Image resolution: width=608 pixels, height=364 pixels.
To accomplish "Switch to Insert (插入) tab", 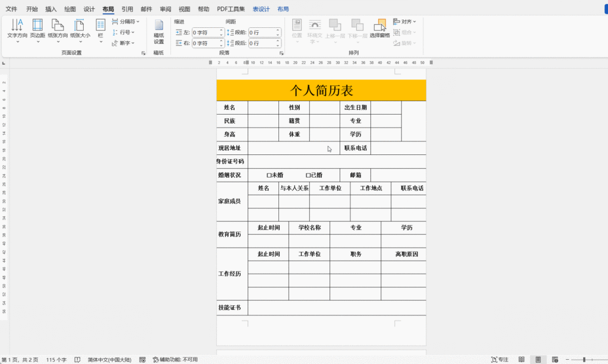I will (x=51, y=9).
